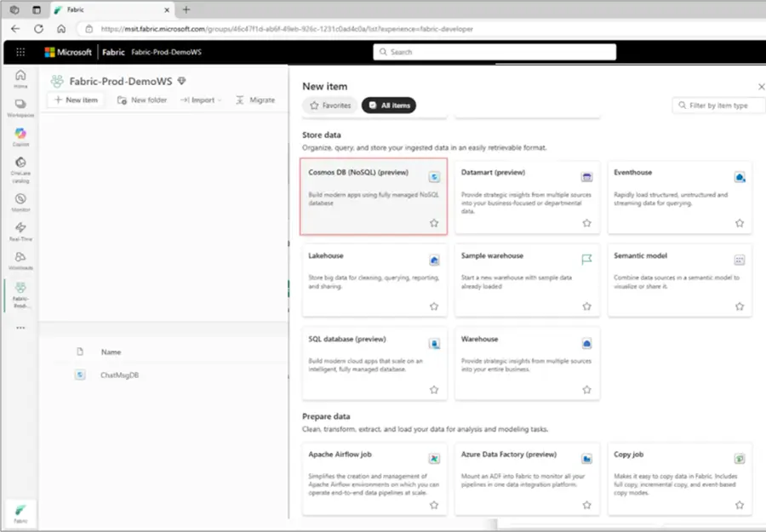Create a New folder

point(142,100)
